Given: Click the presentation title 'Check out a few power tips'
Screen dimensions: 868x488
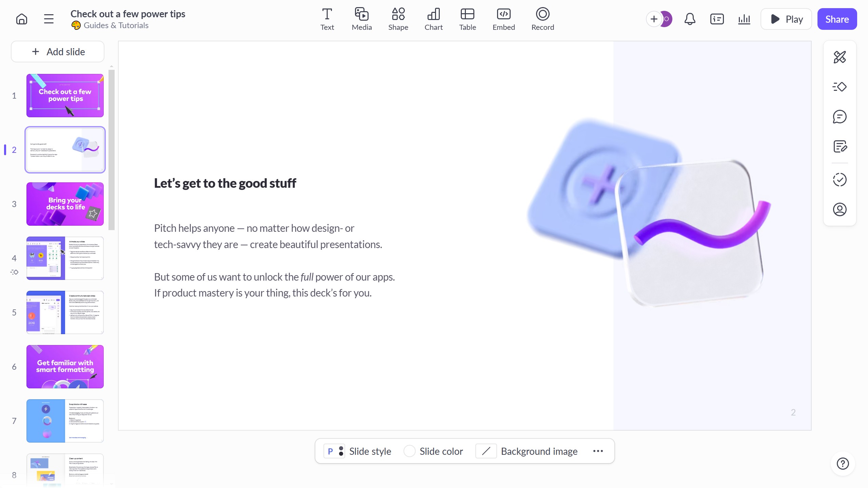Looking at the screenshot, I should click(x=128, y=14).
